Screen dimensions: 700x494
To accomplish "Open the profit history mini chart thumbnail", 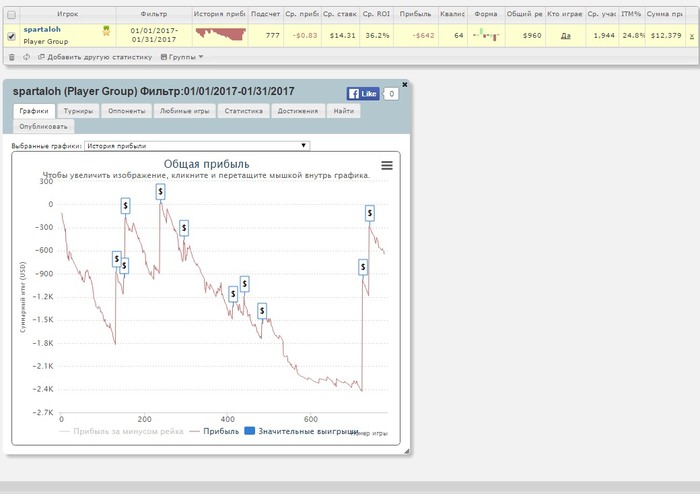I will (221, 35).
